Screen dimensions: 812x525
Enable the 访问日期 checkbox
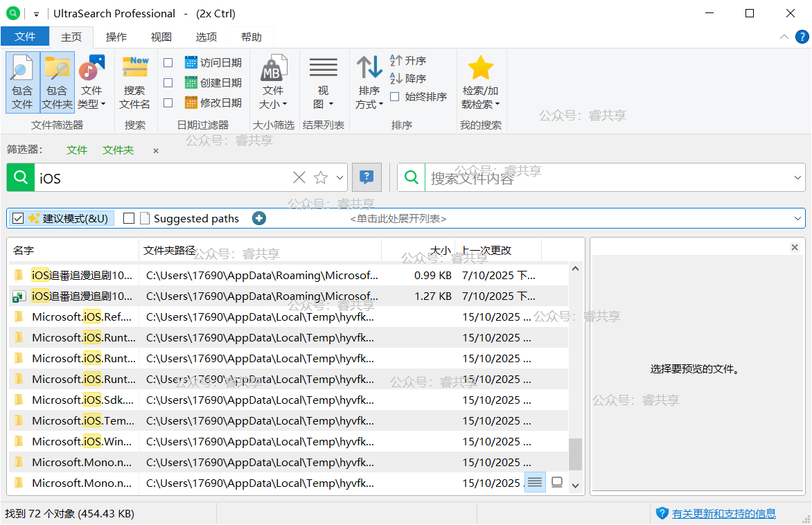[168, 63]
